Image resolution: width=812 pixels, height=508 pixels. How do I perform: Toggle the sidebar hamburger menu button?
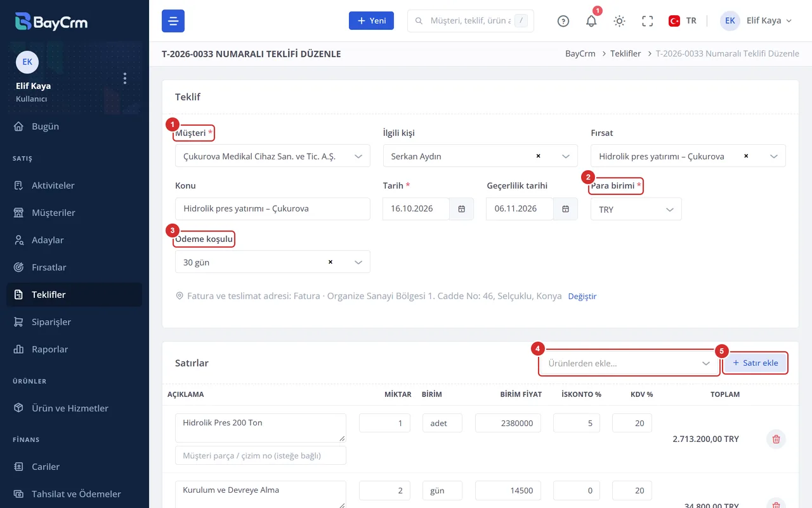(173, 21)
